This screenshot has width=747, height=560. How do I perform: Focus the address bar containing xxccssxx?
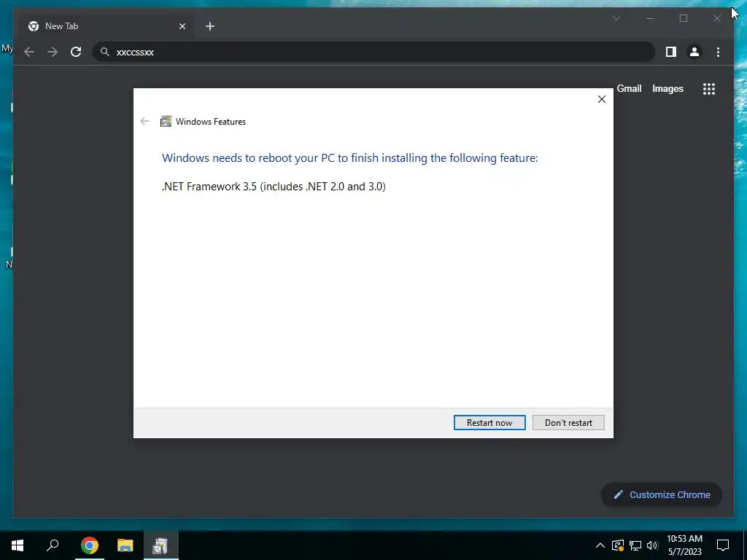click(373, 52)
